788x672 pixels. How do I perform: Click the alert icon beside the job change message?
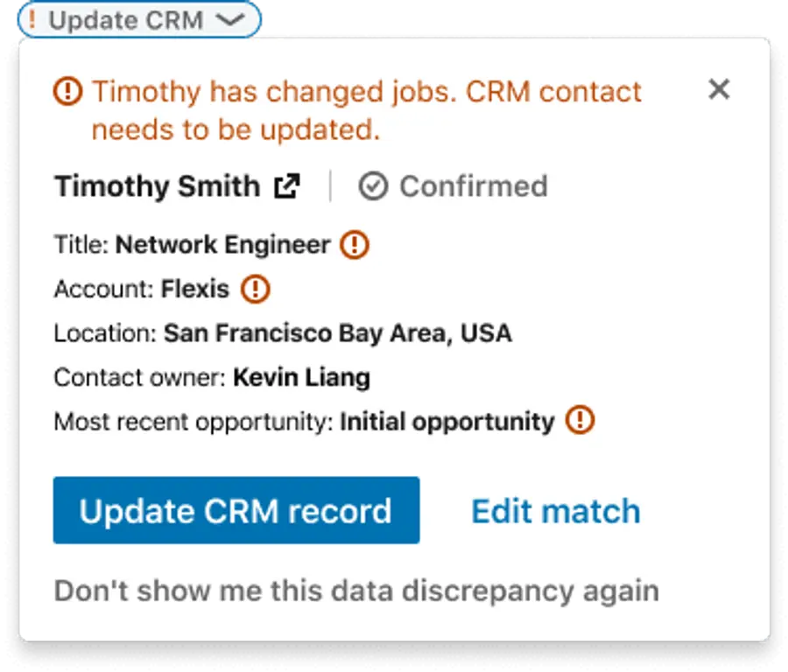[x=67, y=91]
